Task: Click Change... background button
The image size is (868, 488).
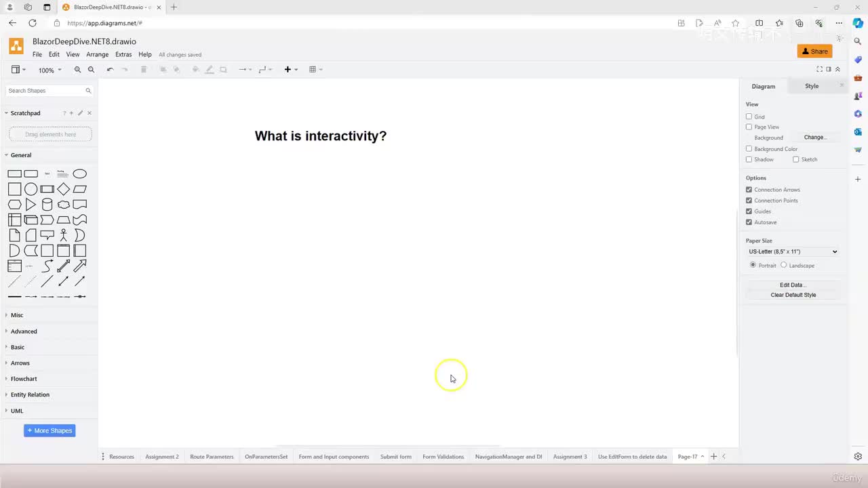Action: pos(815,138)
